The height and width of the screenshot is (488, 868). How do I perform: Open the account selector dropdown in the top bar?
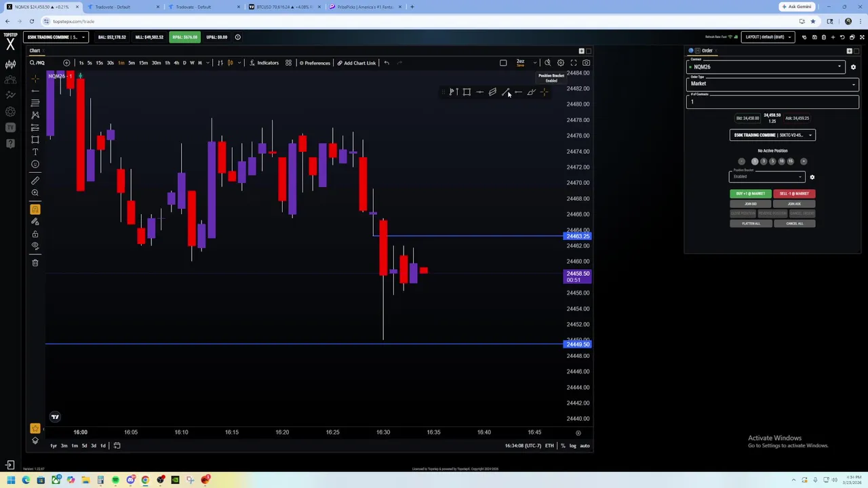click(x=56, y=37)
